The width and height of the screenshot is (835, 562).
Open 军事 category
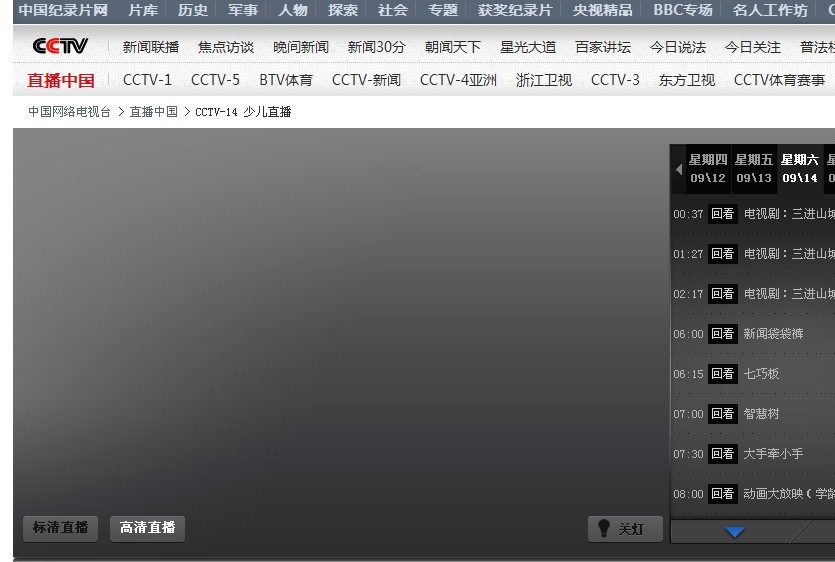pyautogui.click(x=243, y=10)
